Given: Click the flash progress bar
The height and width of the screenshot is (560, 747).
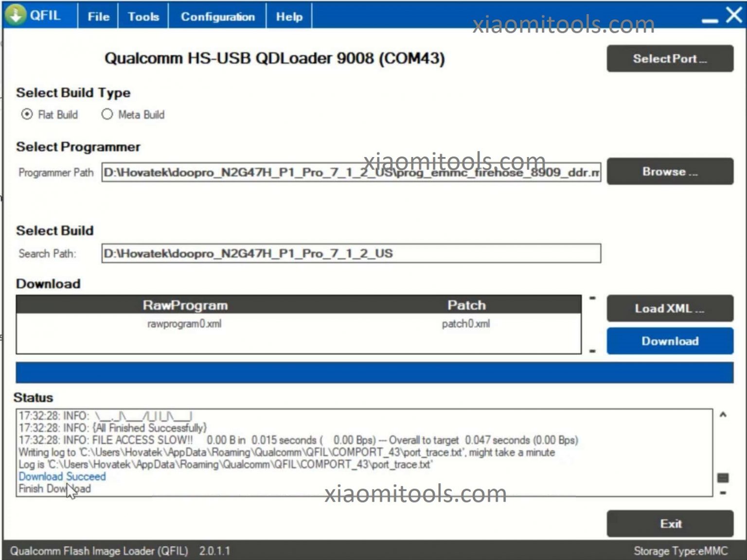Looking at the screenshot, I should point(373,371).
